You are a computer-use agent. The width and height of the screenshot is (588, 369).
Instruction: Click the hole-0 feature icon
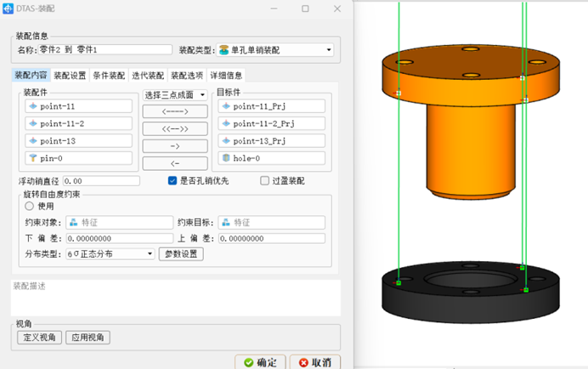pyautogui.click(x=225, y=158)
